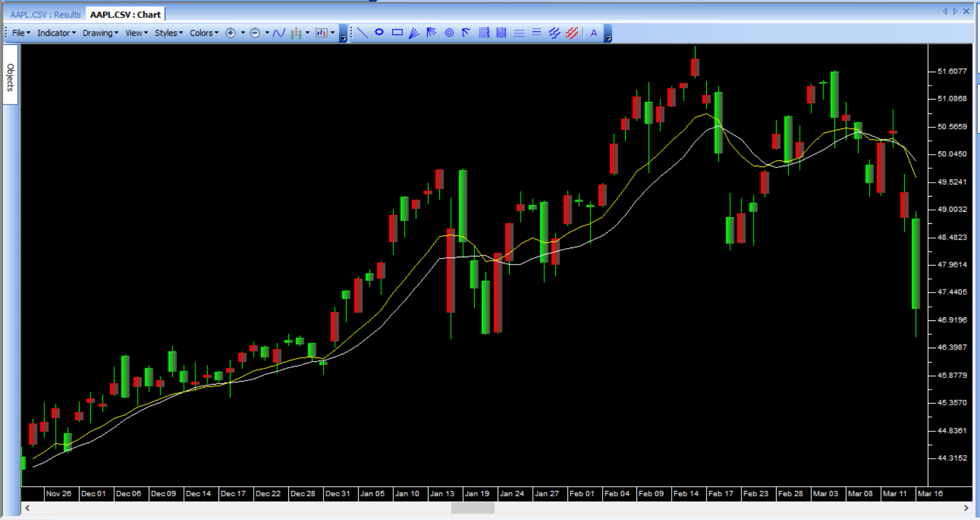The image size is (980, 520).
Task: Open the Colors menu
Action: pos(204,33)
